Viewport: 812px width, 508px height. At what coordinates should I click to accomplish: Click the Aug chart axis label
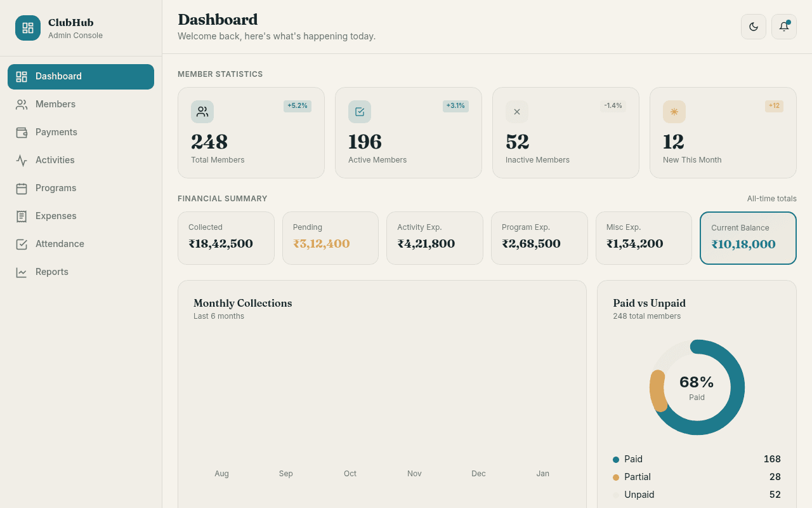(221, 474)
